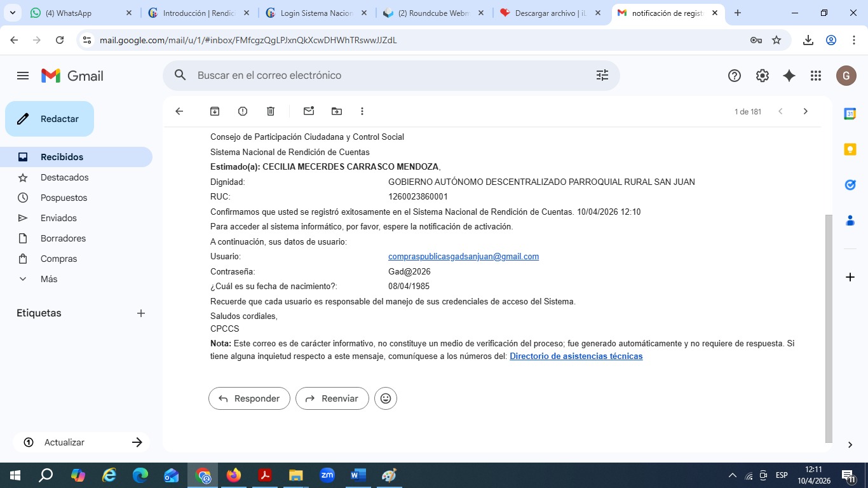The image size is (868, 488).
Task: Switch to the Roundcube Webmail tab
Action: [x=433, y=13]
